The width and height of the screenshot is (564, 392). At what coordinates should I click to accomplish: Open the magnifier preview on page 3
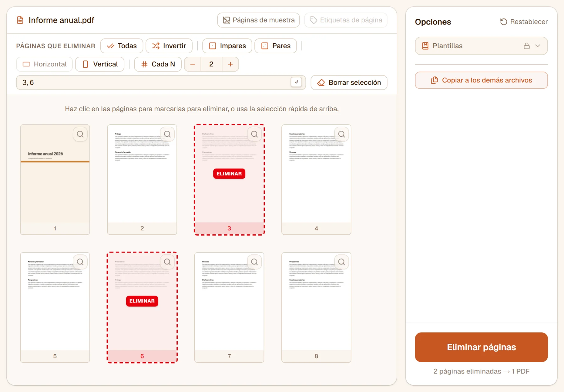[254, 134]
